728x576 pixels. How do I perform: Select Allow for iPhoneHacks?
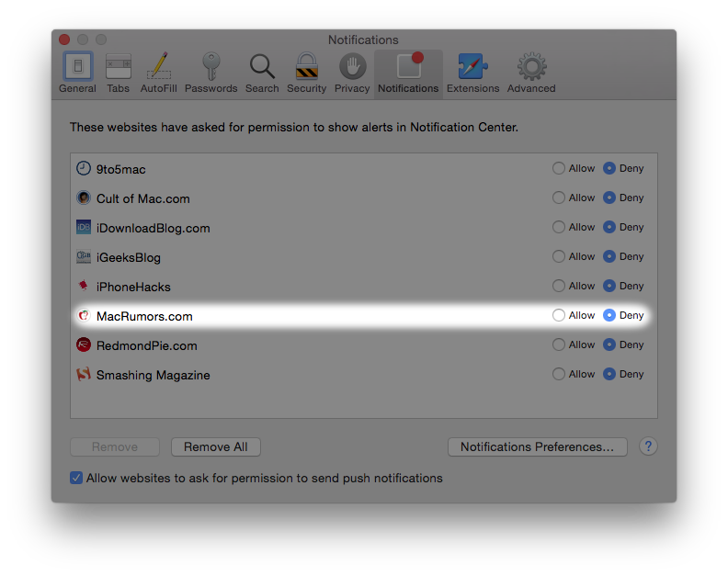[559, 286]
